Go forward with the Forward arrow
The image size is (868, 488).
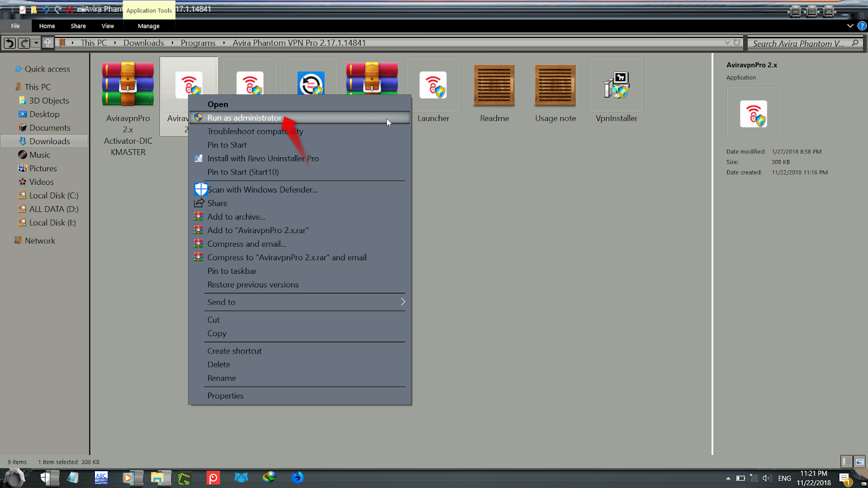tap(24, 43)
